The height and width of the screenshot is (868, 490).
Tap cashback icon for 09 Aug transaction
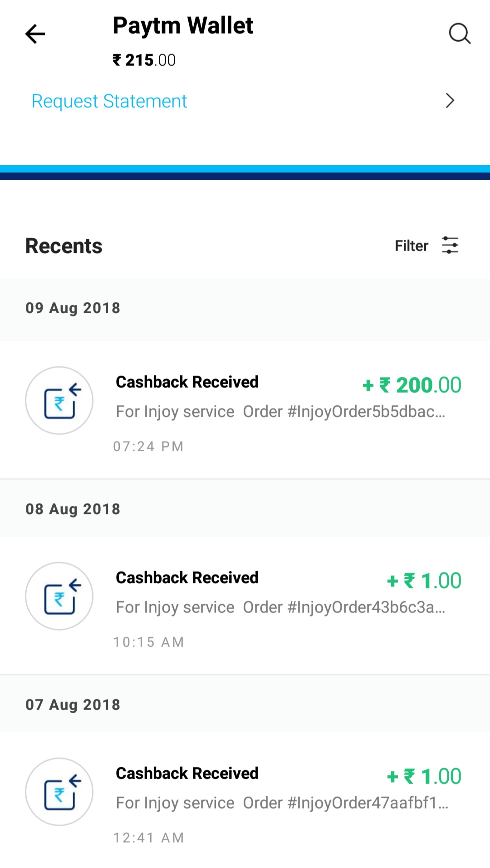[x=59, y=400]
